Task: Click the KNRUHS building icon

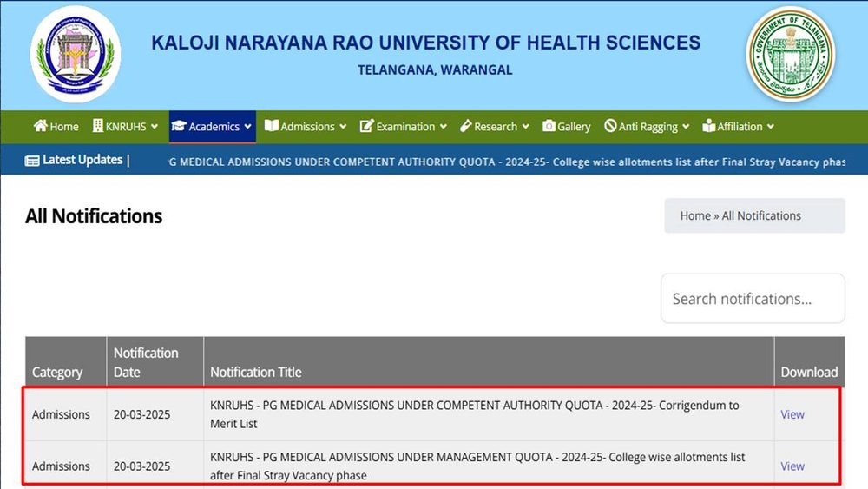Action: tap(98, 126)
